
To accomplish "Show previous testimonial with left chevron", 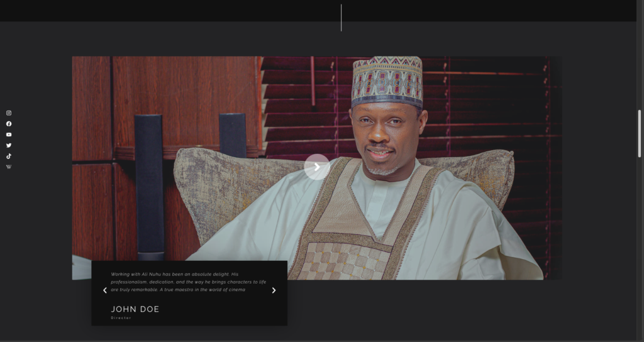I will [x=105, y=290].
